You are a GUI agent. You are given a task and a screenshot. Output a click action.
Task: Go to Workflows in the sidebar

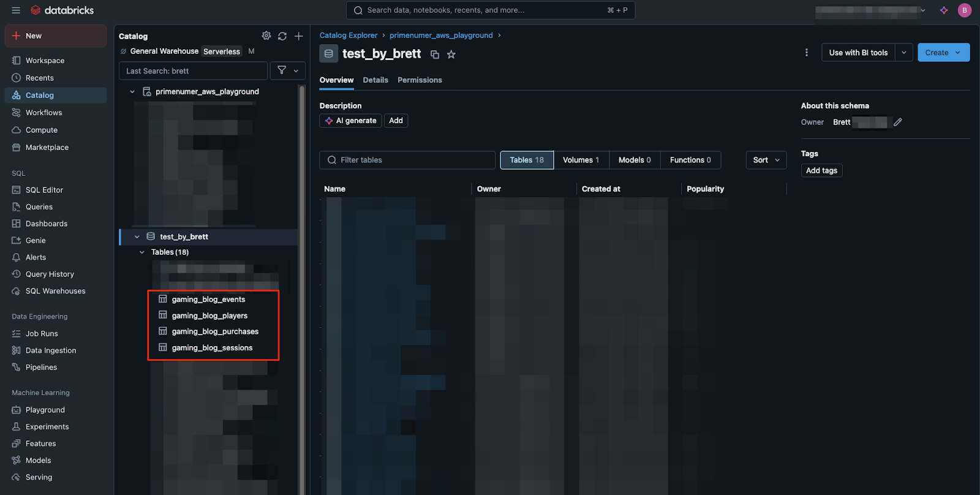point(56,113)
